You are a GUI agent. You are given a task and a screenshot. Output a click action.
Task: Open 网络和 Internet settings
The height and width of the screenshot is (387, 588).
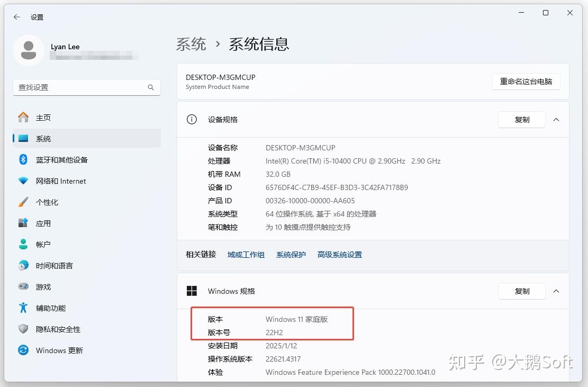[x=87, y=181]
